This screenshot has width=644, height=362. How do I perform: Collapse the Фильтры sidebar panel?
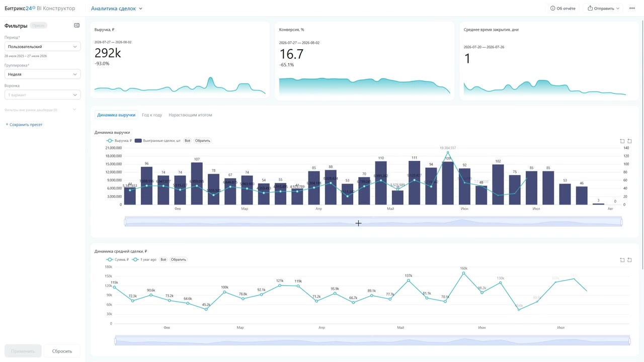point(76,25)
